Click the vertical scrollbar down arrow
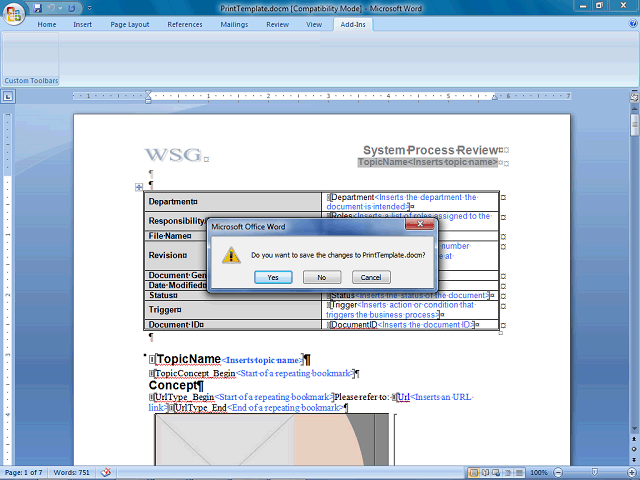This screenshot has width=640, height=480. [x=634, y=429]
